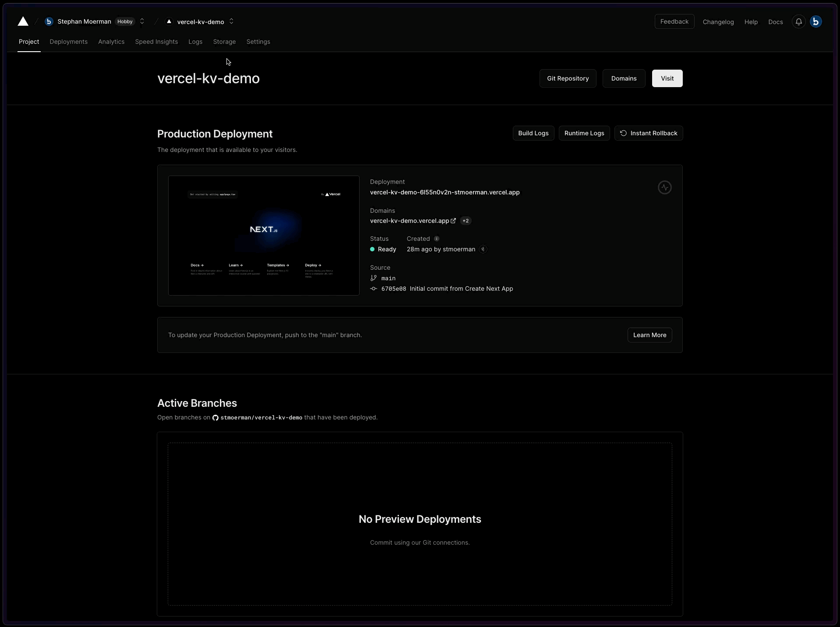This screenshot has width=840, height=627.
Task: Expand the +2 additional domains badge
Action: click(x=466, y=221)
